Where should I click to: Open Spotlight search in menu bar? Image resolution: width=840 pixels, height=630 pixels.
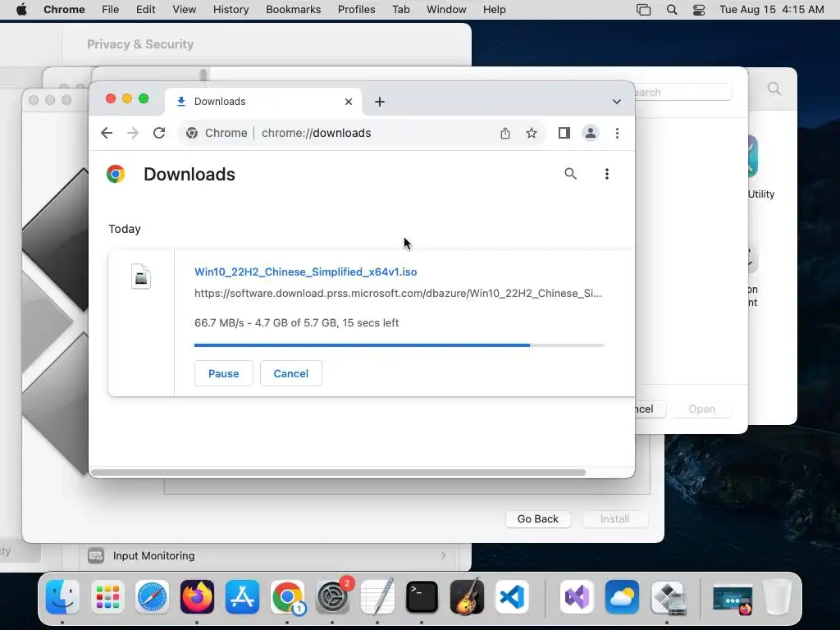(671, 10)
